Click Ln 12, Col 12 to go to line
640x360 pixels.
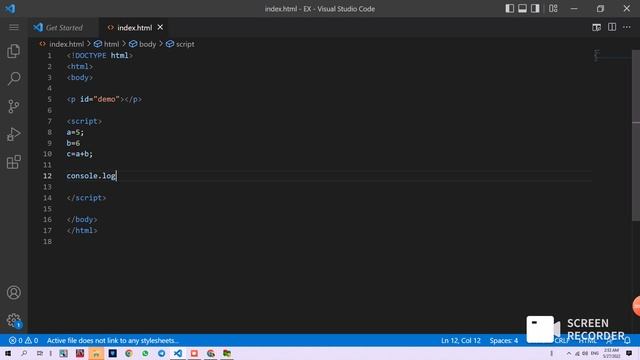[x=461, y=340]
